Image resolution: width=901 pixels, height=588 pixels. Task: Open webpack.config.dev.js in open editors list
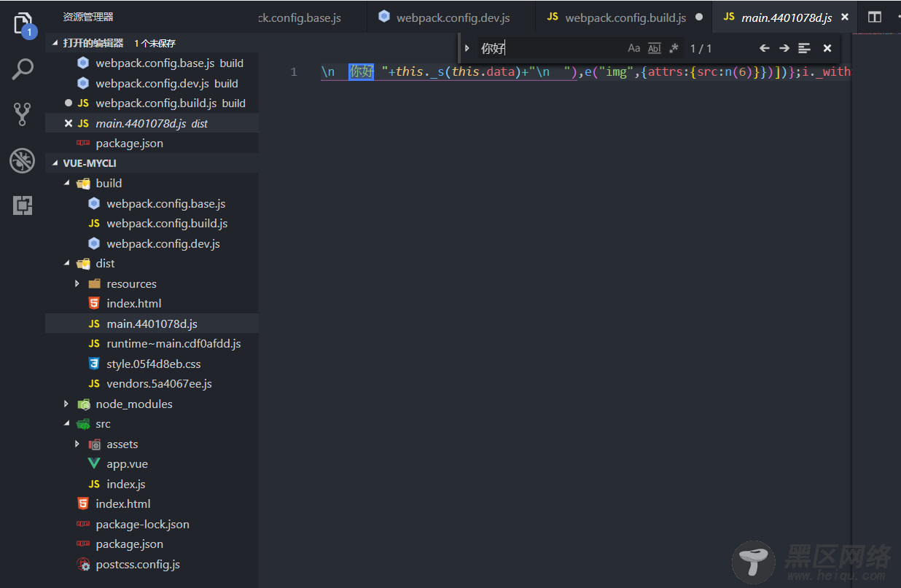(152, 83)
